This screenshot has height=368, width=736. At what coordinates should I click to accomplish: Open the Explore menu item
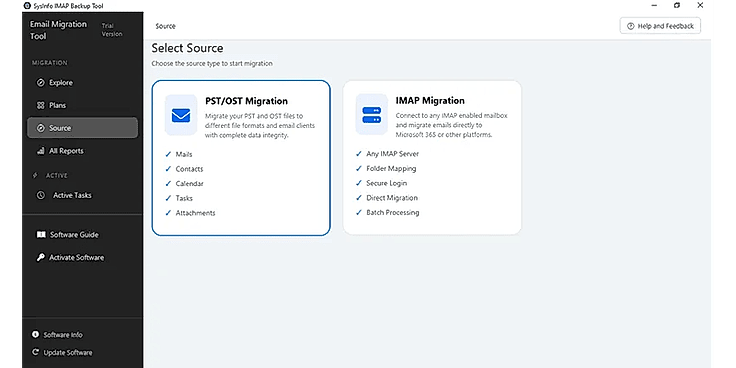[x=82, y=83]
